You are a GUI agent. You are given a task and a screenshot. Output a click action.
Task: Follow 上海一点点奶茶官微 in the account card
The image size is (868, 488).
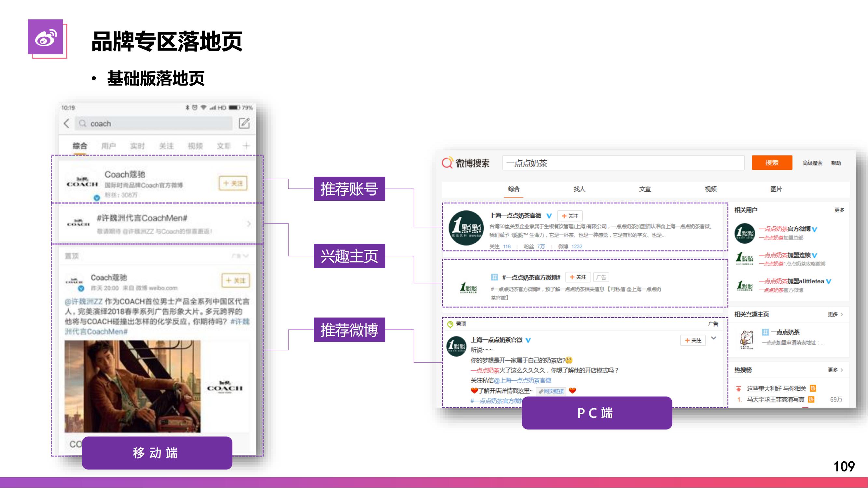pyautogui.click(x=570, y=216)
